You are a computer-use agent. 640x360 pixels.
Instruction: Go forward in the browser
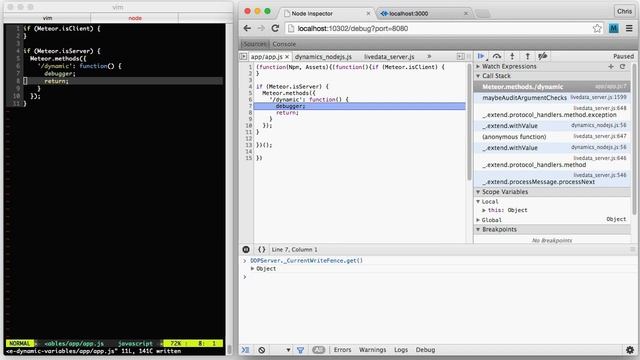261,28
